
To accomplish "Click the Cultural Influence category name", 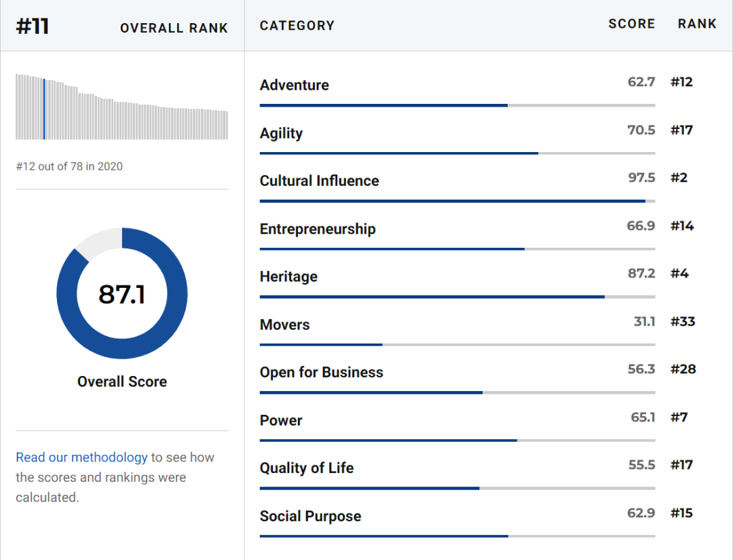I will point(320,181).
